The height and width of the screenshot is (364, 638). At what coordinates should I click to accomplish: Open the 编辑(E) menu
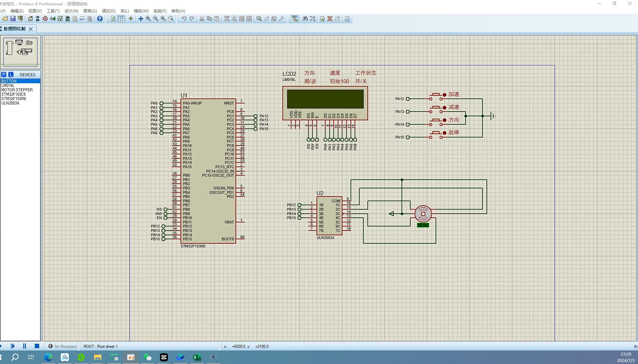coord(17,11)
